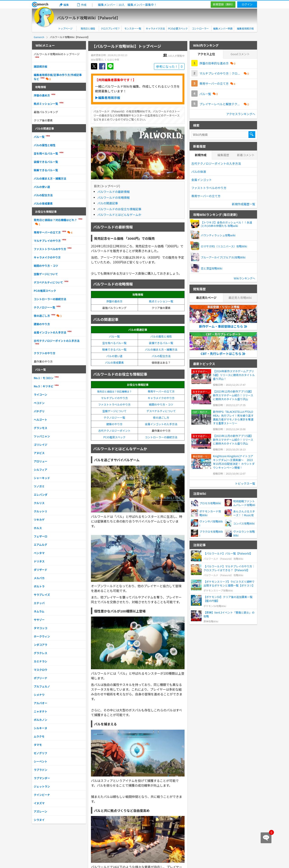Click the Palworld campfire banner image
Screen dimensions: 289x868
coord(138,153)
